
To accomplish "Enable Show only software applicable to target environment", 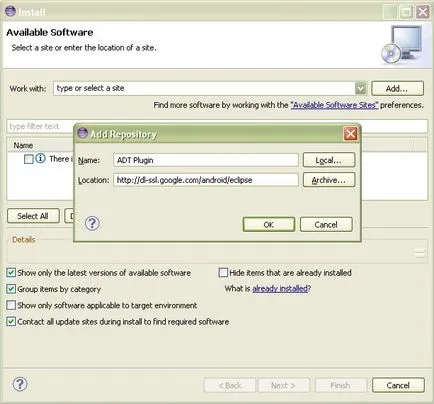I will pyautogui.click(x=11, y=305).
